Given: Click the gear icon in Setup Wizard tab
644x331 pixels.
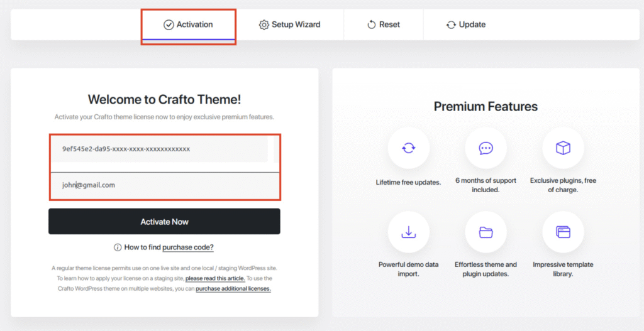Looking at the screenshot, I should click(x=264, y=25).
